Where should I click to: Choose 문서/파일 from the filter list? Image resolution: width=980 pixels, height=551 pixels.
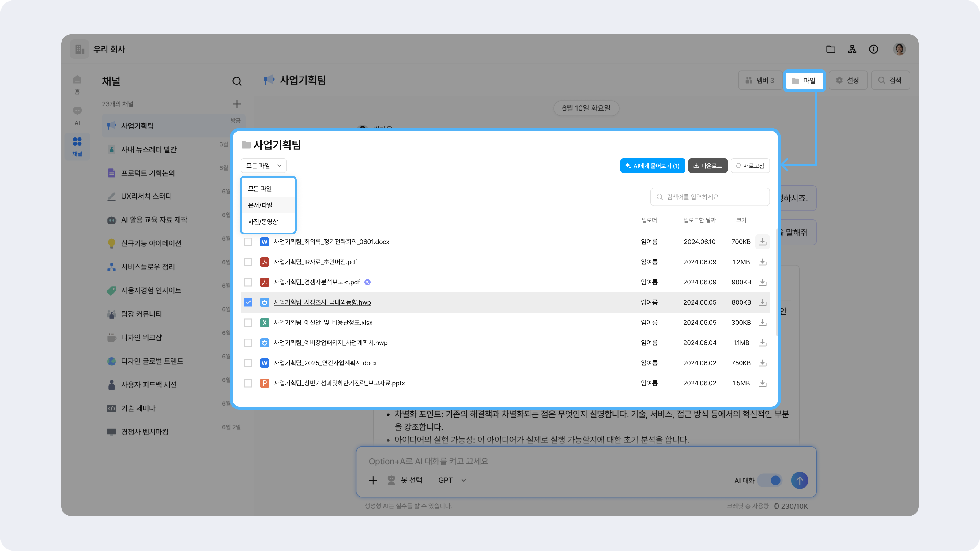tap(268, 205)
